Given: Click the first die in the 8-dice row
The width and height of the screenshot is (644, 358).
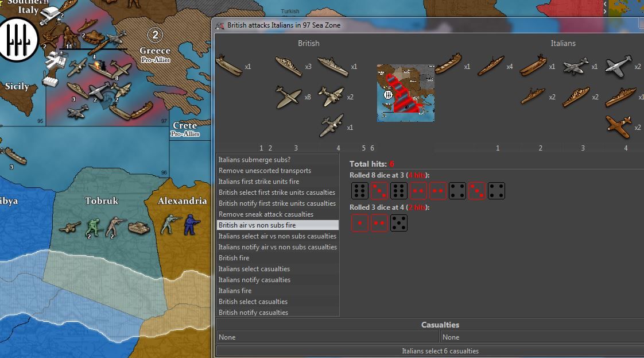Looking at the screenshot, I should [x=359, y=191].
